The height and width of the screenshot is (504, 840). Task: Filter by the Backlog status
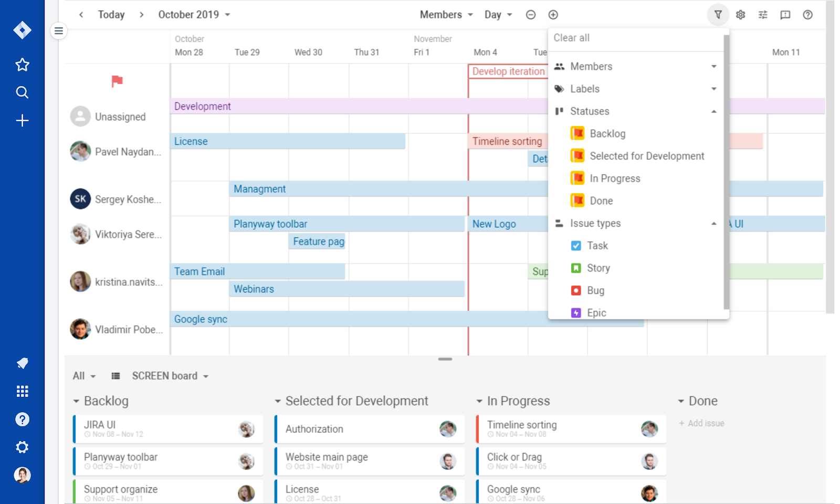[607, 133]
